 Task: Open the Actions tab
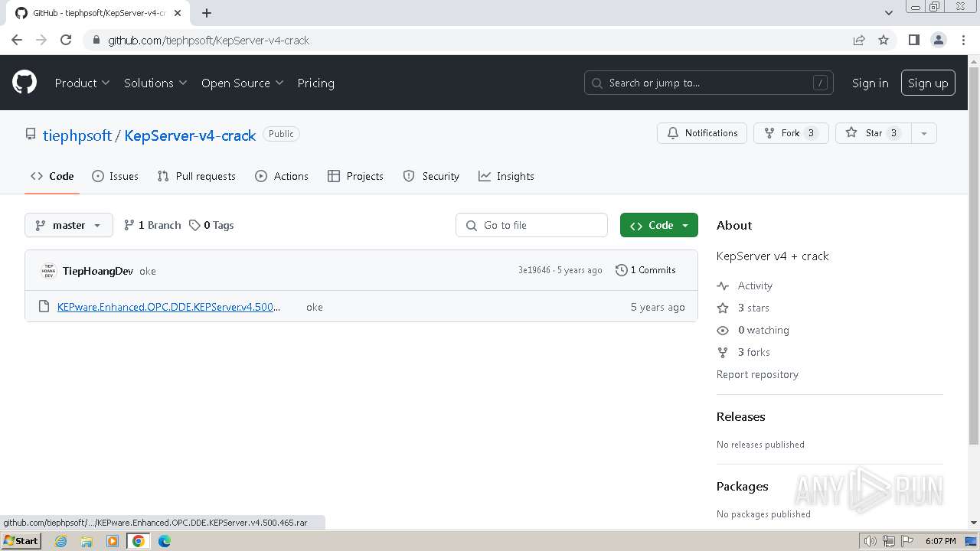pos(282,176)
